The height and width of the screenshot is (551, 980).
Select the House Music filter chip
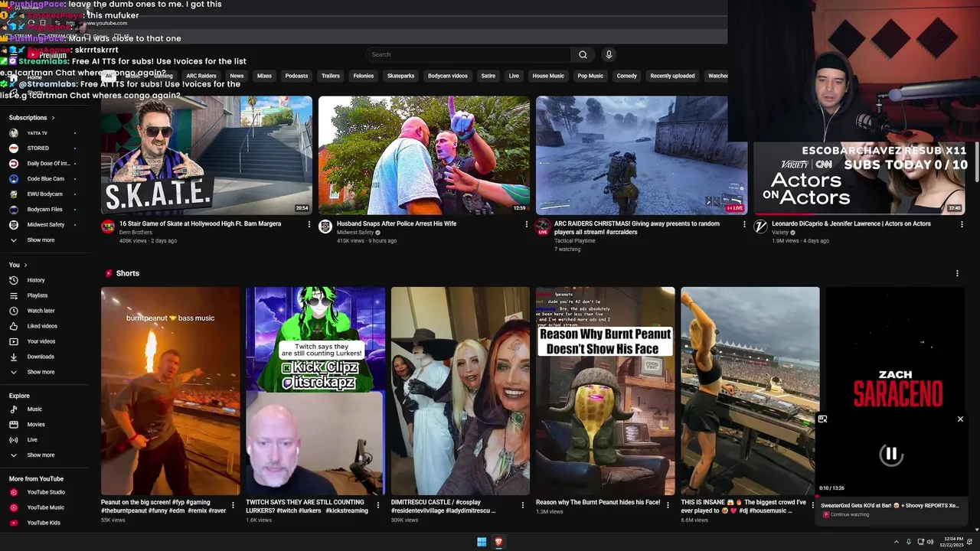coord(548,76)
